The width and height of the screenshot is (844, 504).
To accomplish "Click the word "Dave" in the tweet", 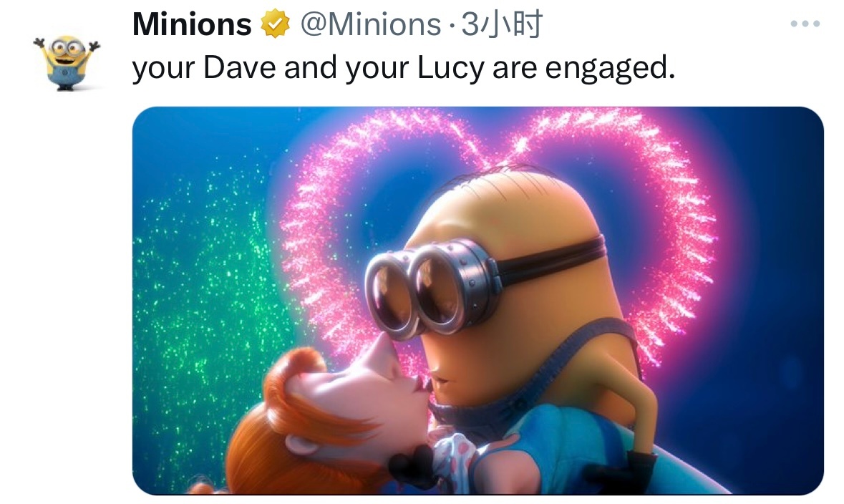I will click(240, 67).
